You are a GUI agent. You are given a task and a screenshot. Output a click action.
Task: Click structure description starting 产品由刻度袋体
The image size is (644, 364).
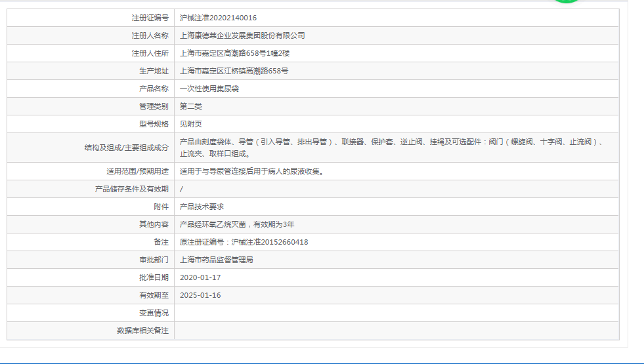coord(392,148)
